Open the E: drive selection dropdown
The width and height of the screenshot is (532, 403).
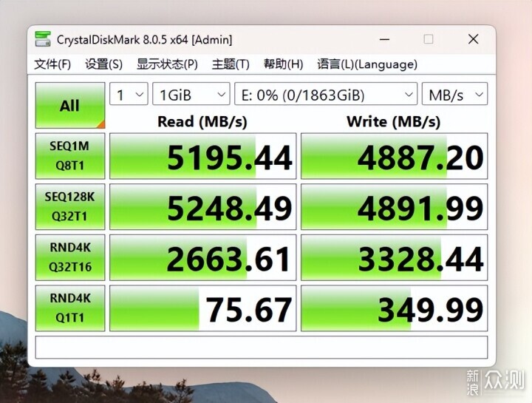pyautogui.click(x=326, y=94)
